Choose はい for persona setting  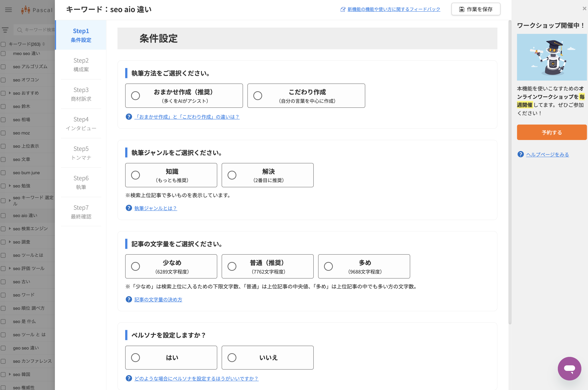tap(171, 358)
